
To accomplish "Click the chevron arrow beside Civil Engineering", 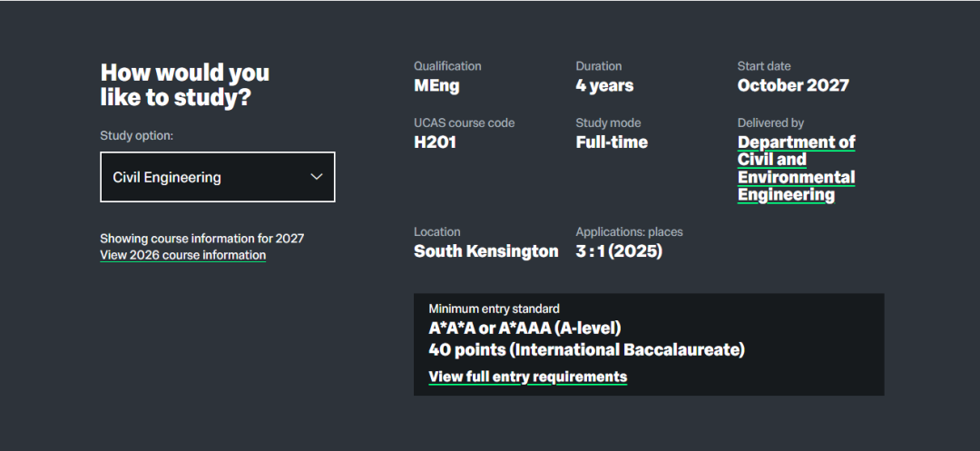I will tap(317, 177).
